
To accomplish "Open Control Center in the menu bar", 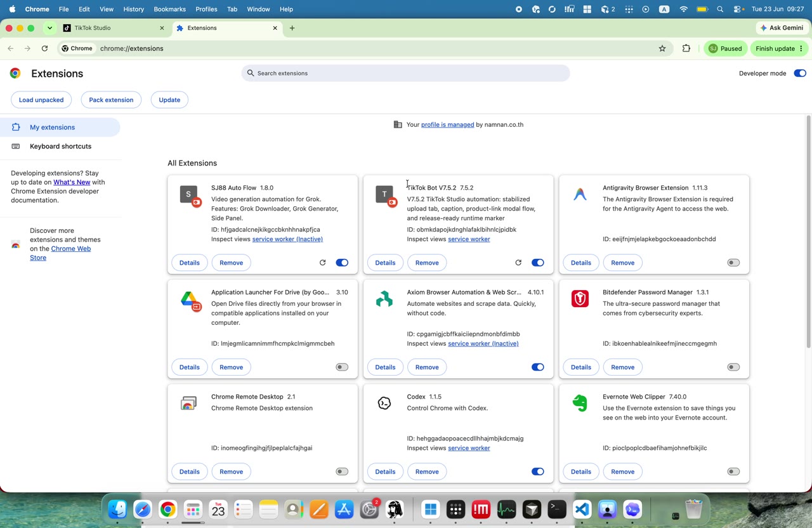I will pyautogui.click(x=738, y=10).
